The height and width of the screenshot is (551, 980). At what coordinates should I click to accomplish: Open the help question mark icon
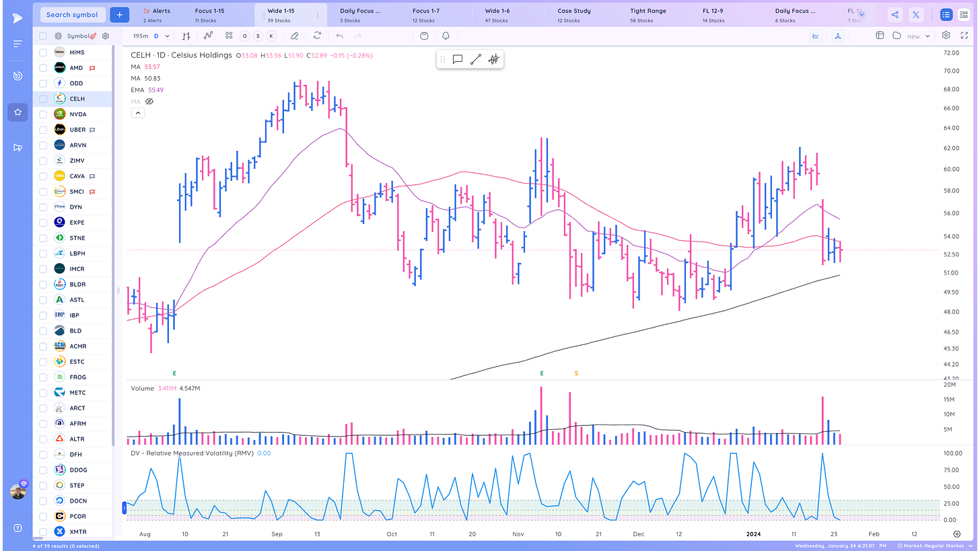tap(17, 527)
